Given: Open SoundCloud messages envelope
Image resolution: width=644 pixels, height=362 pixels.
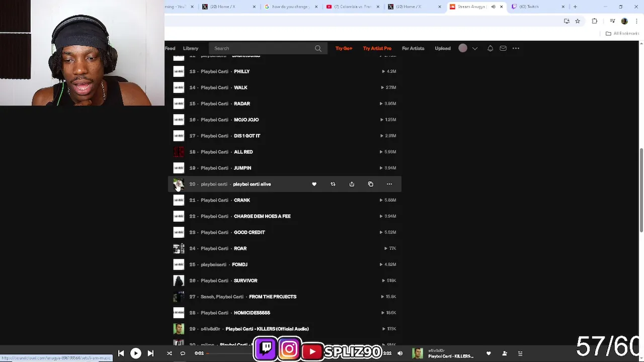Looking at the screenshot, I should pyautogui.click(x=503, y=48).
